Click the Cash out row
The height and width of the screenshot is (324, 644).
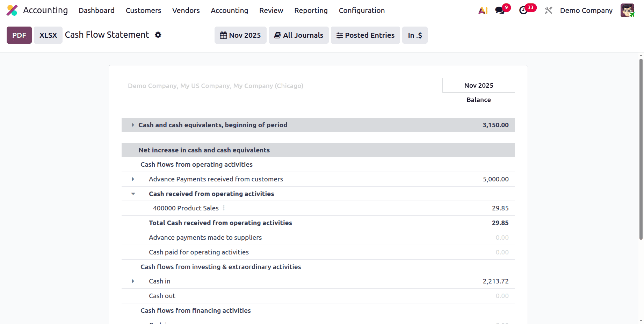(318, 296)
